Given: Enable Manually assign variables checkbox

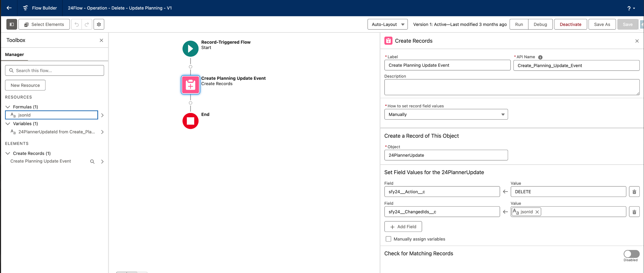Looking at the screenshot, I should [x=388, y=239].
